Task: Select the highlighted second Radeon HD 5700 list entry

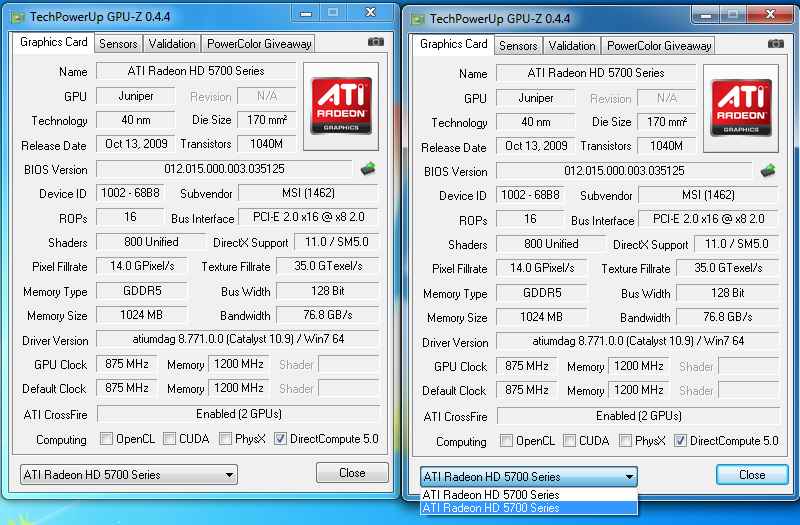Action: click(528, 508)
